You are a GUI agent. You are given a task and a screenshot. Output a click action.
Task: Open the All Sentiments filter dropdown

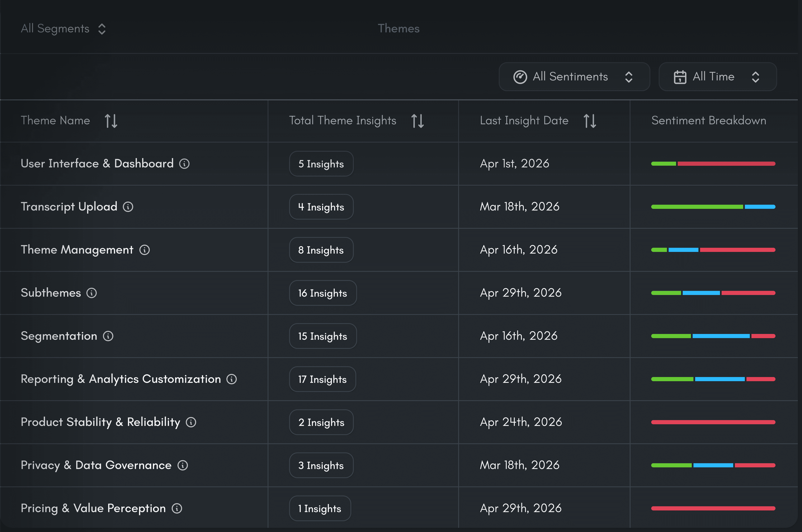(574, 77)
